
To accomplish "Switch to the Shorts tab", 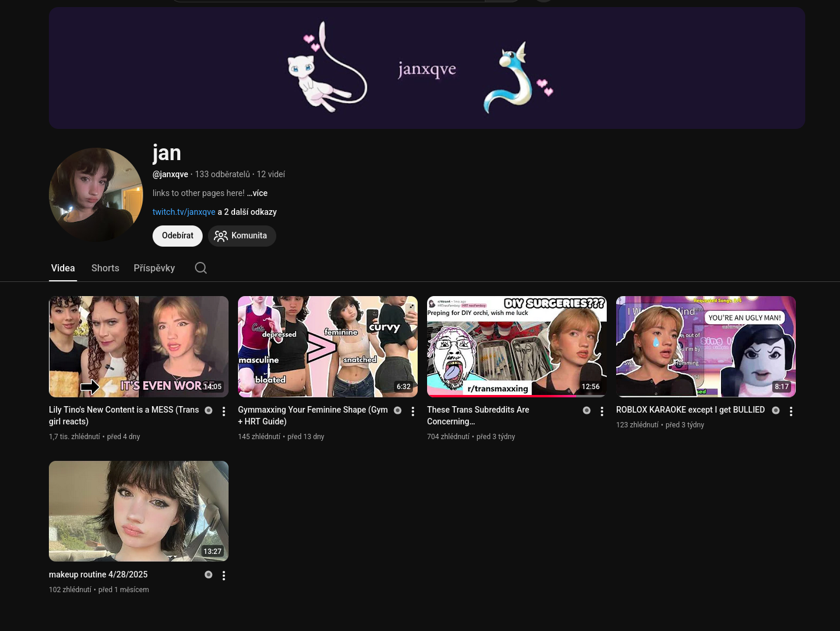I will (105, 268).
